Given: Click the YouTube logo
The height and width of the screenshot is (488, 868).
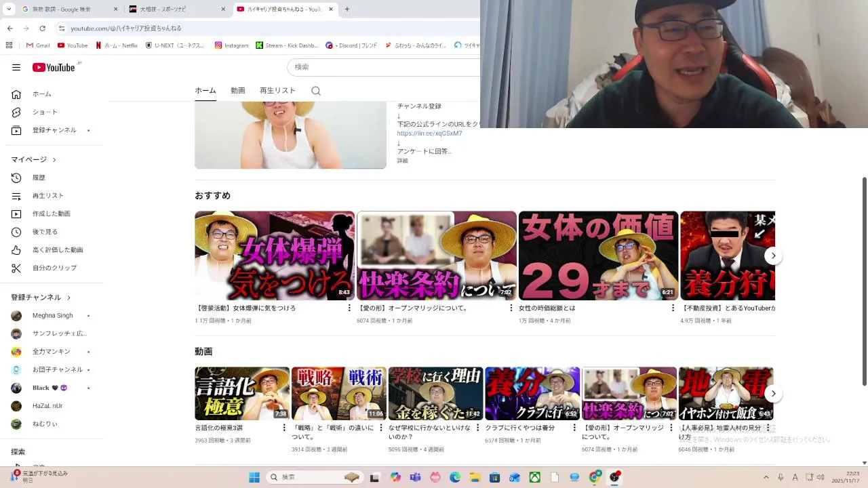Looking at the screenshot, I should (x=54, y=67).
